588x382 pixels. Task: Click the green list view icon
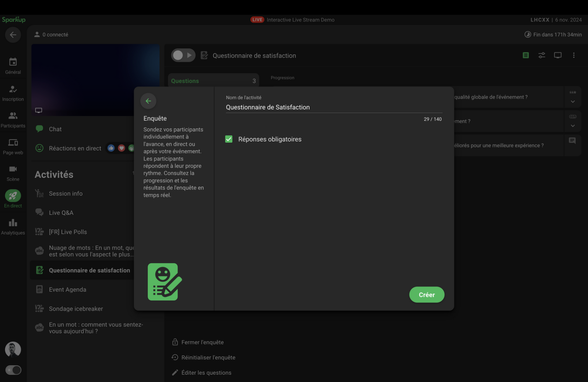[526, 56]
